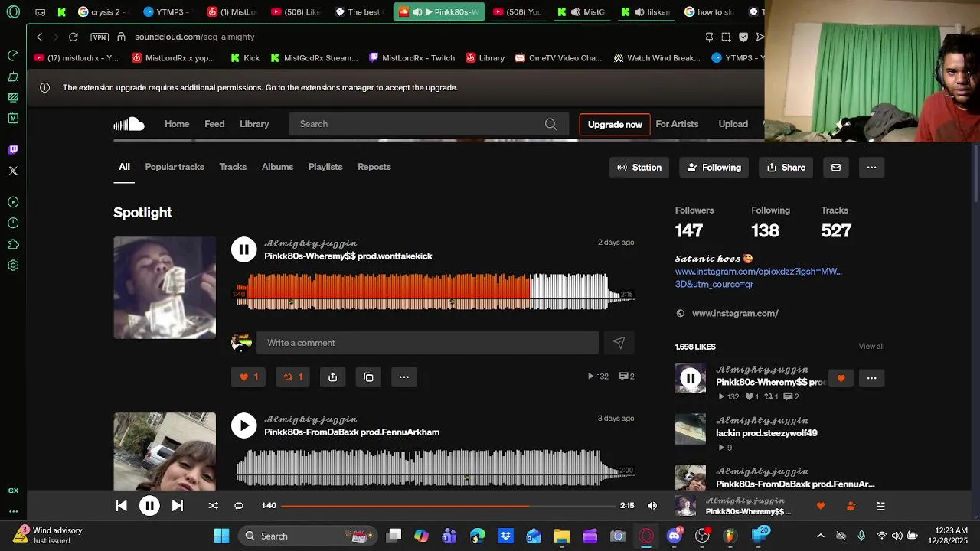Open Settings gear icon in sidebar

(13, 266)
